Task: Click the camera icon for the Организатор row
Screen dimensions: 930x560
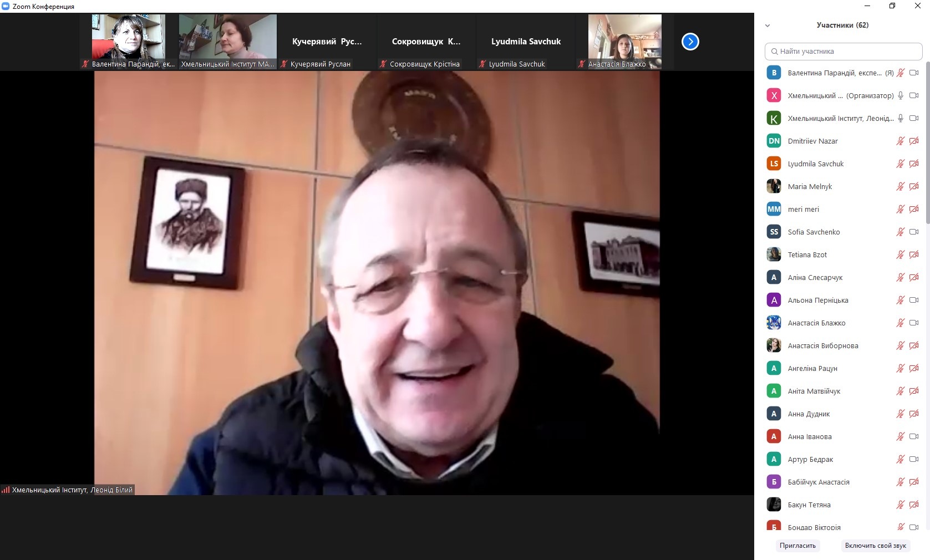Action: tap(914, 95)
